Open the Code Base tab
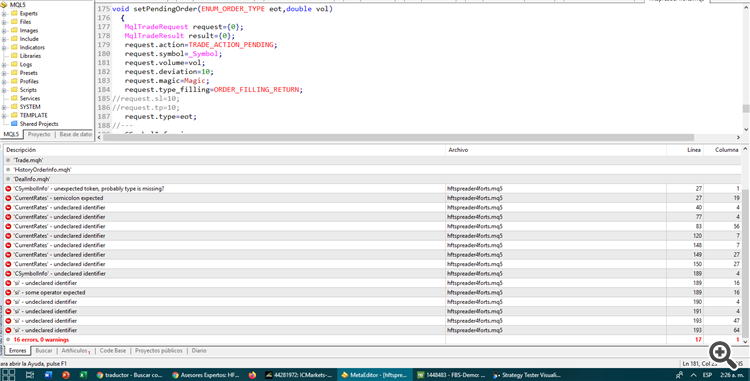This screenshot has height=381, width=750. point(113,351)
